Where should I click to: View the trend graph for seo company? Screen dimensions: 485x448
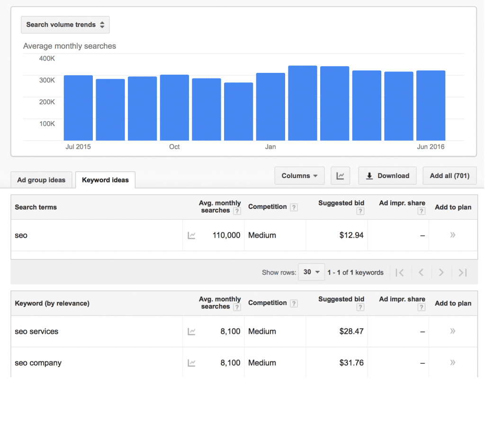point(191,363)
